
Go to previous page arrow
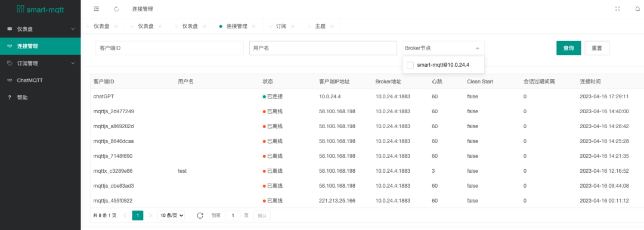point(125,215)
